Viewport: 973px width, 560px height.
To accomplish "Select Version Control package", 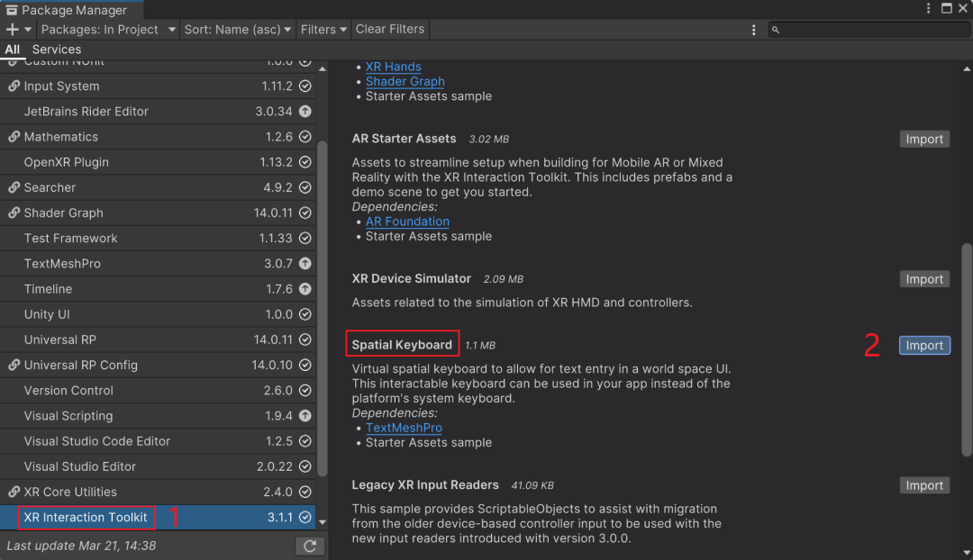I will (x=159, y=391).
